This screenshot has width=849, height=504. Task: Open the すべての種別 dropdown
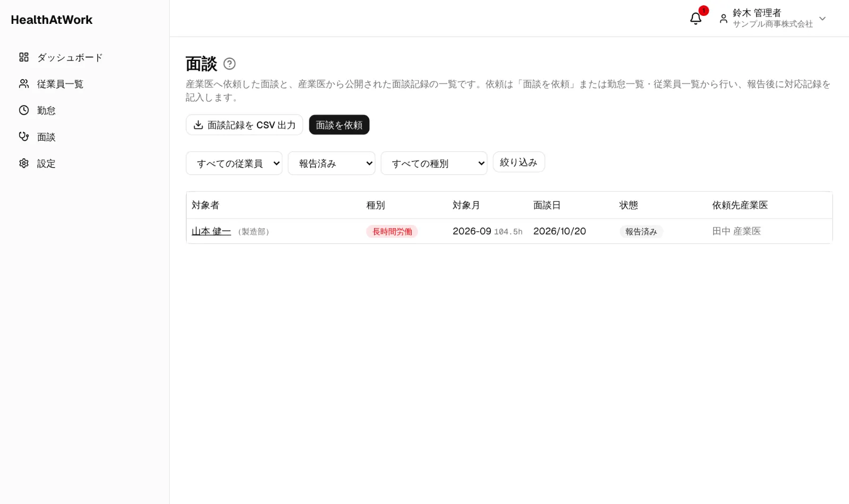(x=434, y=163)
